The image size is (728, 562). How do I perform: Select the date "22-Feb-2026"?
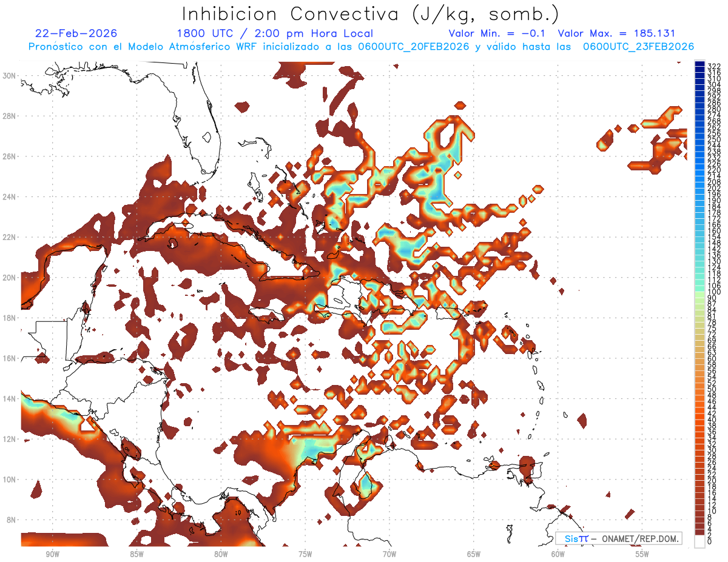coord(76,33)
